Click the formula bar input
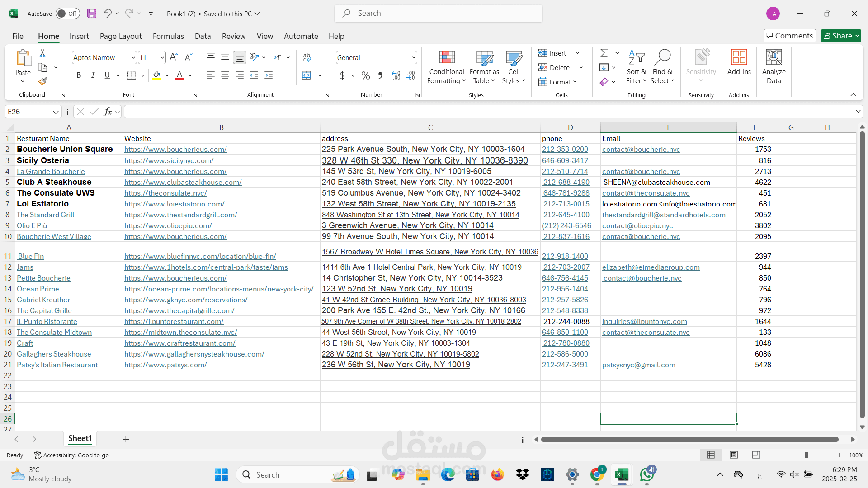Screen dimensions: 868x488 point(488,112)
